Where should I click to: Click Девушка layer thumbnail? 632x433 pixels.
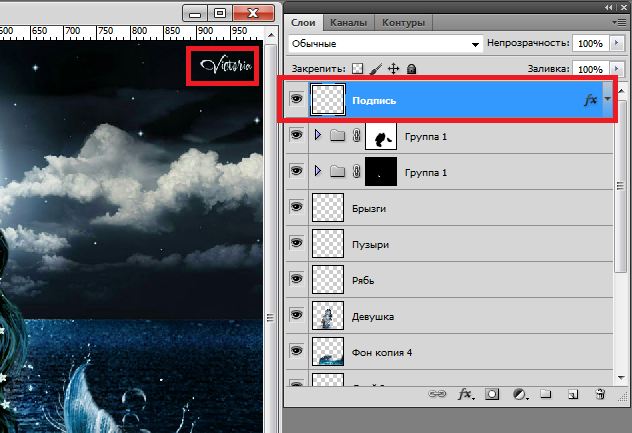328,316
